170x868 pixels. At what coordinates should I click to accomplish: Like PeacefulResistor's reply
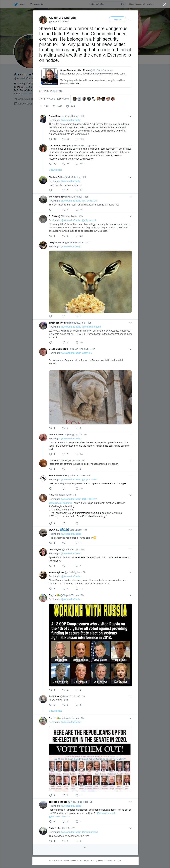[x=77, y=488]
